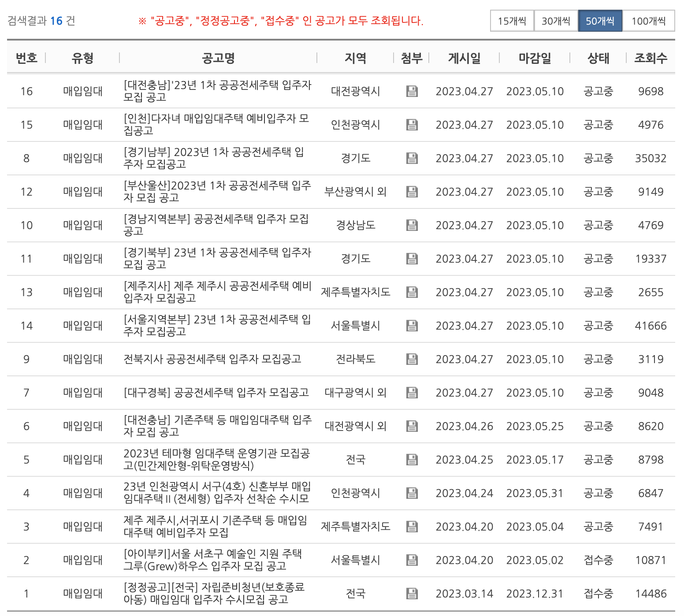
Task: Open notice [대구경북] 공공전세주택 입주자 모집공고
Action: tap(216, 393)
